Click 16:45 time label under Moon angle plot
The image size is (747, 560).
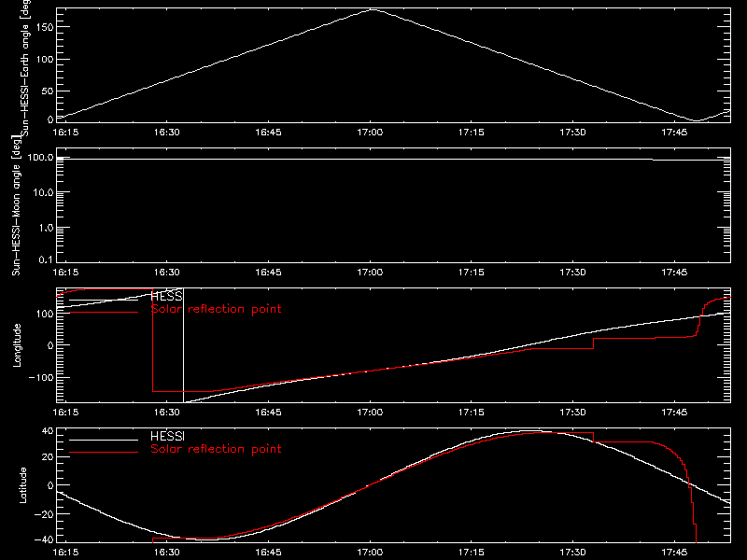point(268,273)
